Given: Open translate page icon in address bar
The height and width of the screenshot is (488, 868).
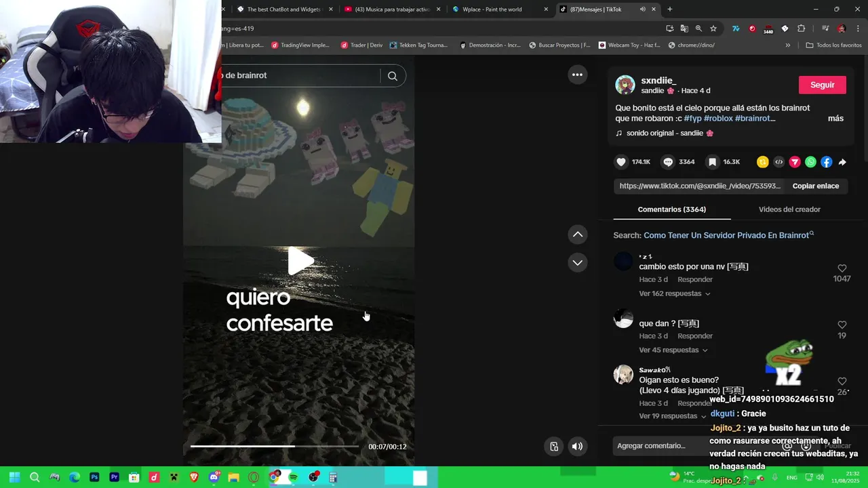Looking at the screenshot, I should click(684, 28).
